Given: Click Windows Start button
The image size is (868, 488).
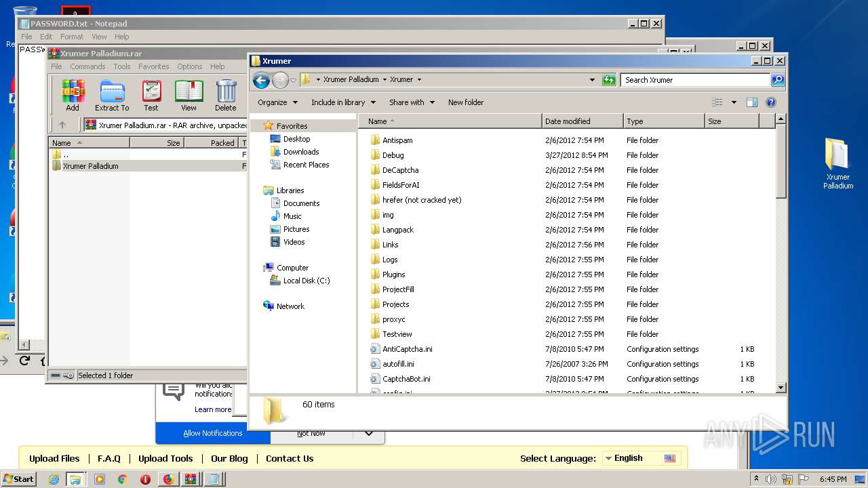Looking at the screenshot, I should [19, 479].
